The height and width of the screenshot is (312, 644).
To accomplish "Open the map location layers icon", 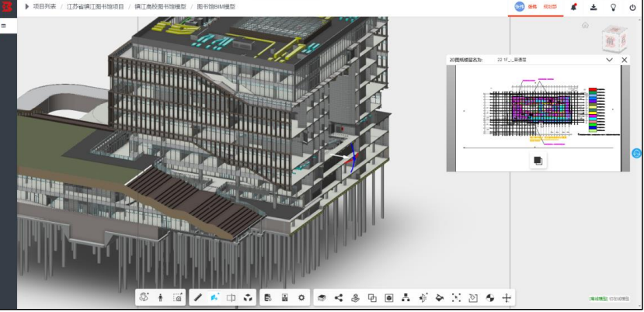I will click(x=355, y=298).
